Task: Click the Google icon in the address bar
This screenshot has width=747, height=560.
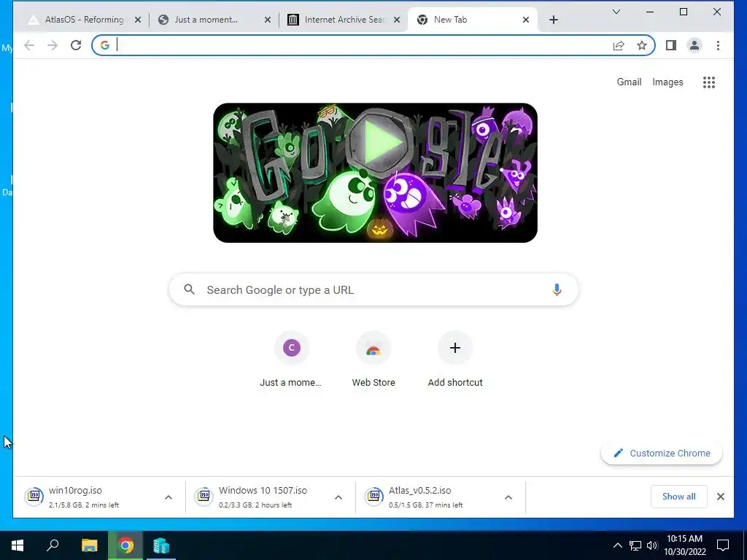Action: (105, 45)
